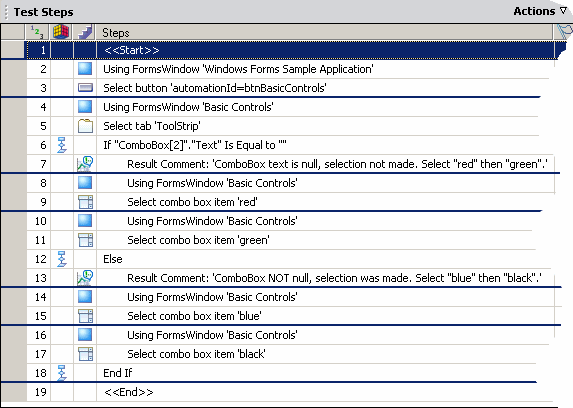The width and height of the screenshot is (573, 408).
Task: Click the colored cube column header icon
Action: [61, 32]
